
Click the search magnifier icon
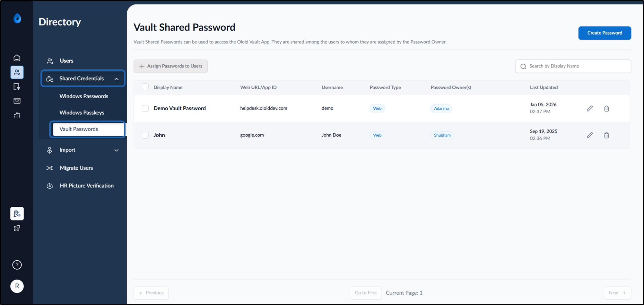click(x=523, y=66)
